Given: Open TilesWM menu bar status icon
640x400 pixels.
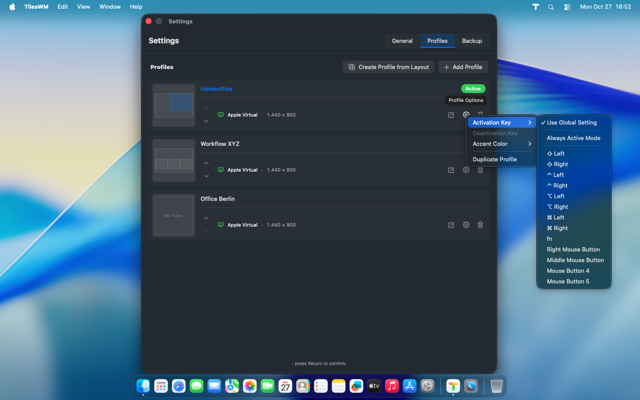Looking at the screenshot, I should coord(536,7).
